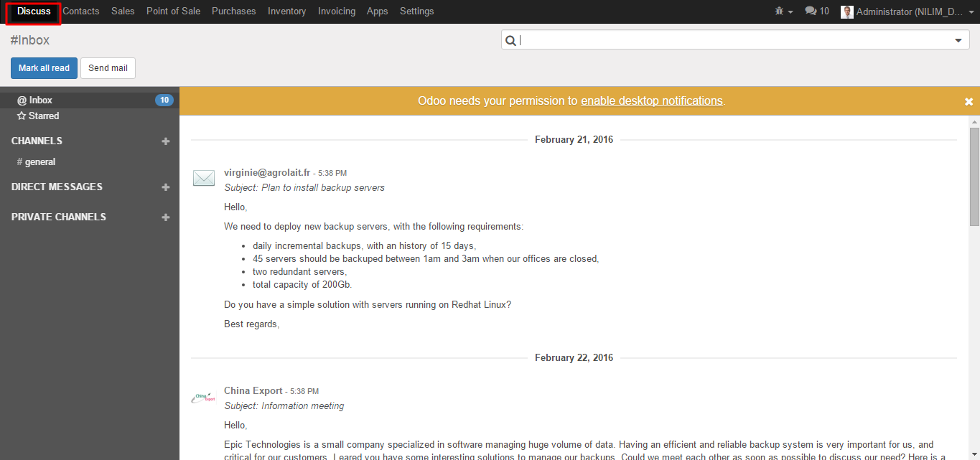
Task: Select the general channel
Action: pos(39,162)
